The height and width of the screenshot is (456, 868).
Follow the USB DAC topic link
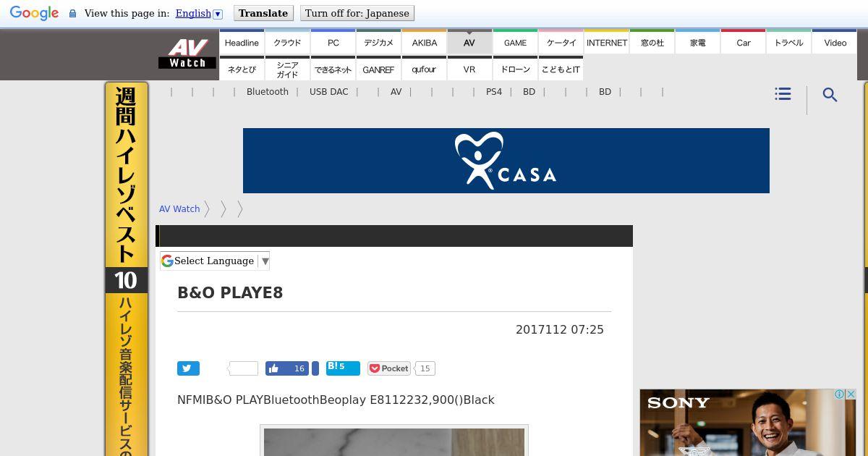click(329, 92)
